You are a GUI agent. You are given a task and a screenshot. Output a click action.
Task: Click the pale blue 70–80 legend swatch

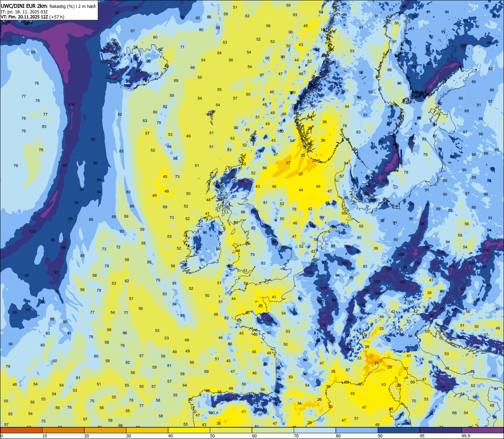pos(315,430)
